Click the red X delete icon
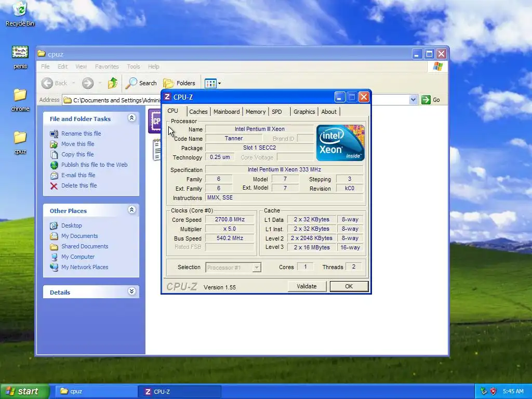This screenshot has width=532, height=399. 54,186
